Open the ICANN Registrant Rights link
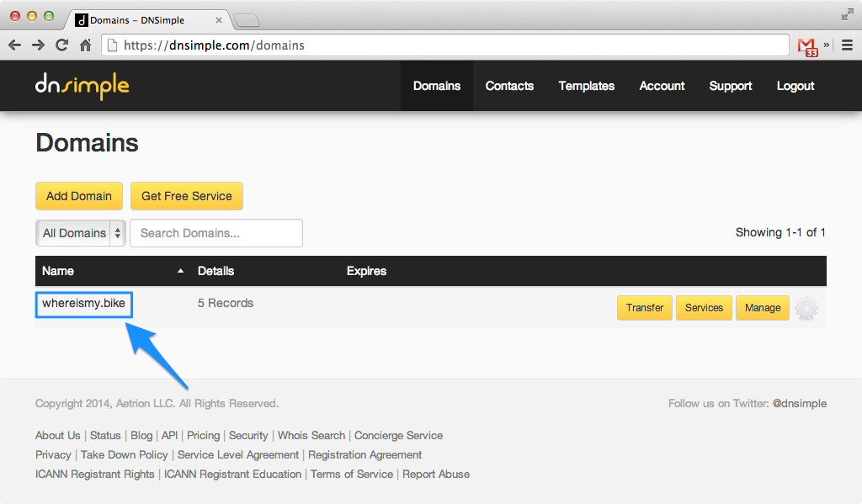The image size is (862, 504). [x=95, y=475]
